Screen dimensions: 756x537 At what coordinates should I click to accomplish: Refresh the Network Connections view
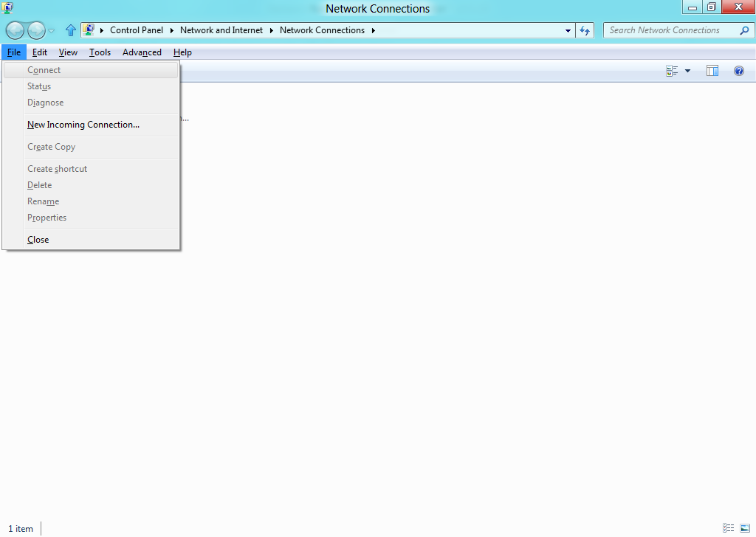tap(585, 30)
